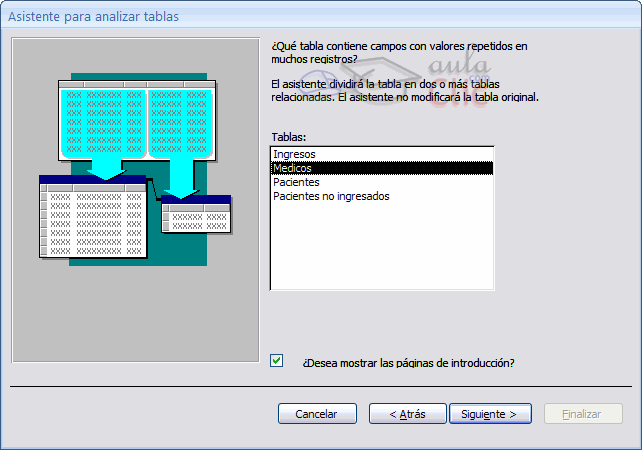642x450 pixels.
Task: Advance with the 'Siguiente >' button
Action: click(x=489, y=413)
